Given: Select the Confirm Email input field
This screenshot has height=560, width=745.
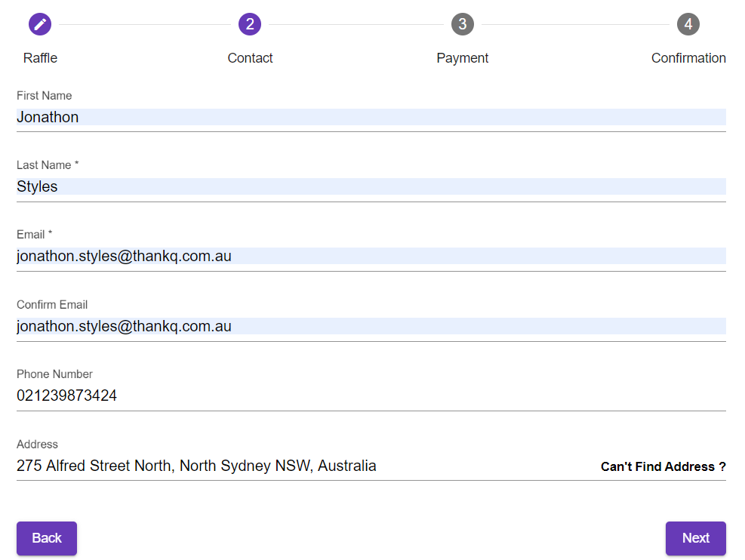Looking at the screenshot, I should click(371, 326).
